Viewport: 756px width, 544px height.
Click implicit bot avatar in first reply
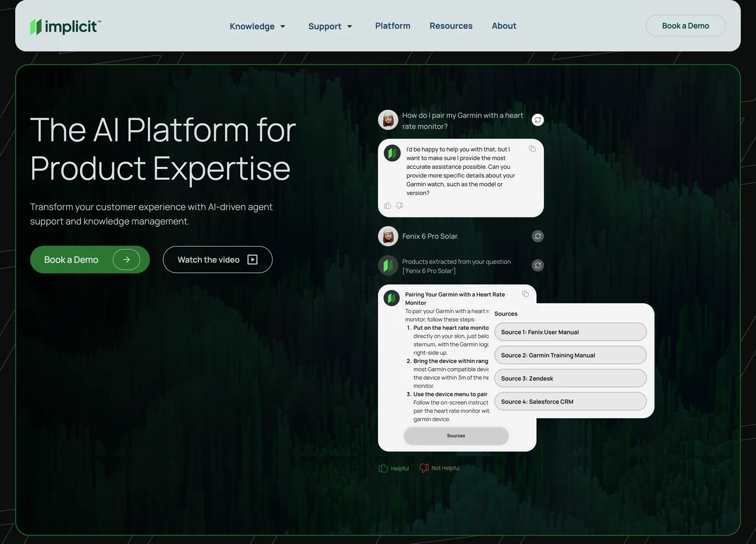[x=392, y=153]
